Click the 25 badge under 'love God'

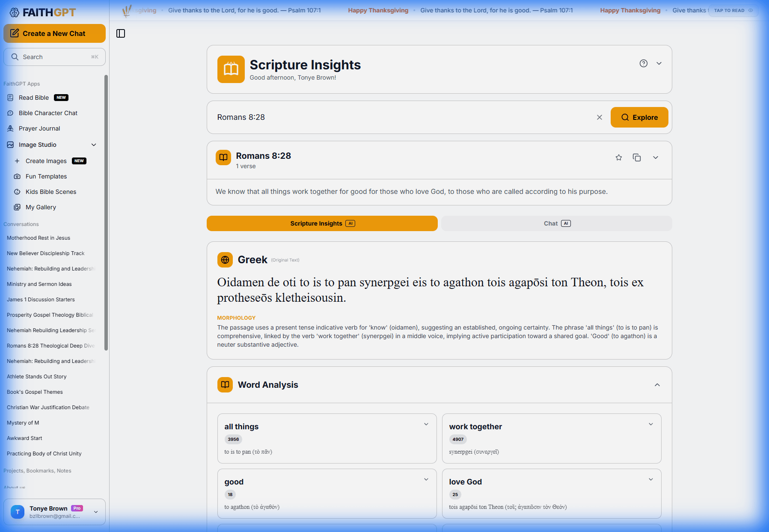(455, 494)
